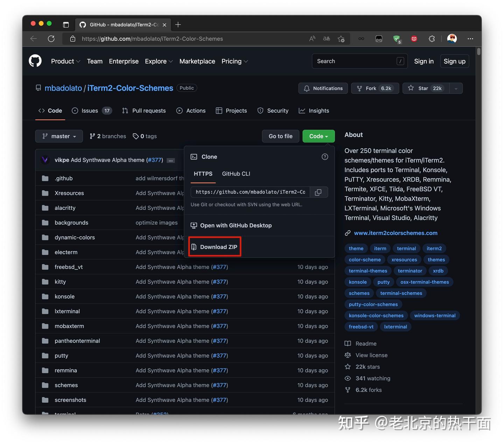The height and width of the screenshot is (444, 504).
Task: Expand the green Code dropdown
Action: pyautogui.click(x=318, y=136)
